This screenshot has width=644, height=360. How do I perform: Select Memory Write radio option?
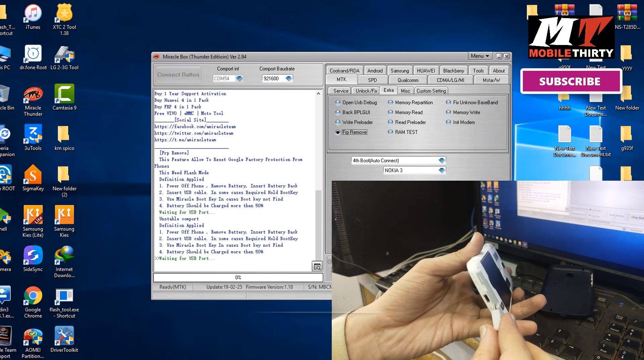[463, 112]
